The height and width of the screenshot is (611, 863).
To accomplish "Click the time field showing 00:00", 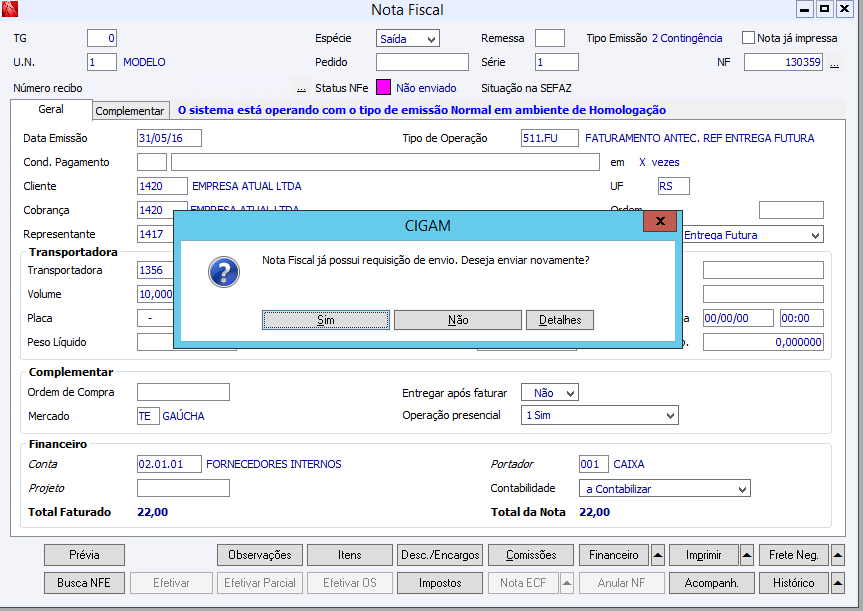I will (802, 318).
